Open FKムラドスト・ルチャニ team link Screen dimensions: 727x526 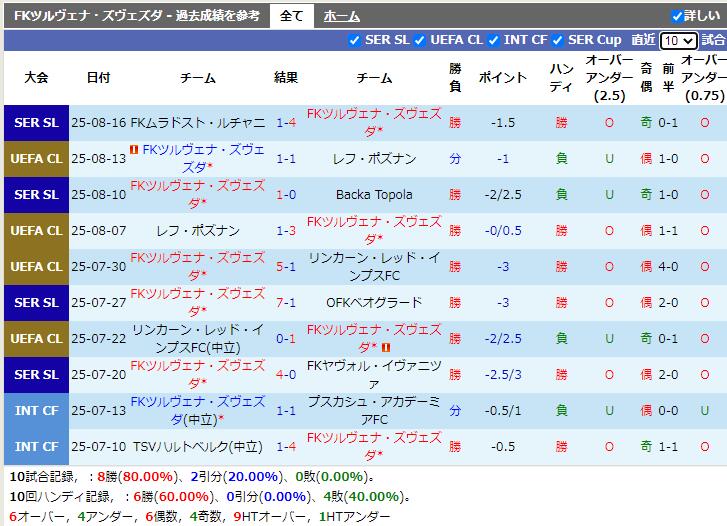click(x=198, y=123)
